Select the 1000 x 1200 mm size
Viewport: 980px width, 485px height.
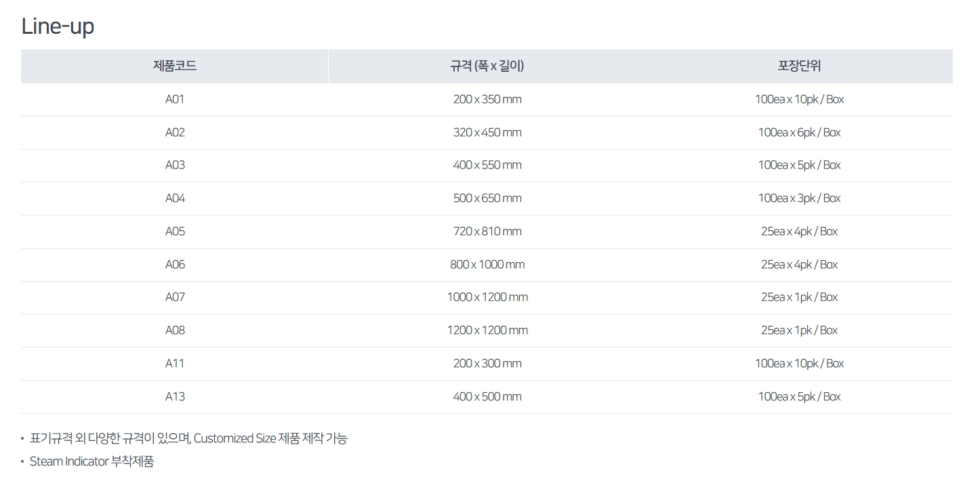pyautogui.click(x=487, y=297)
